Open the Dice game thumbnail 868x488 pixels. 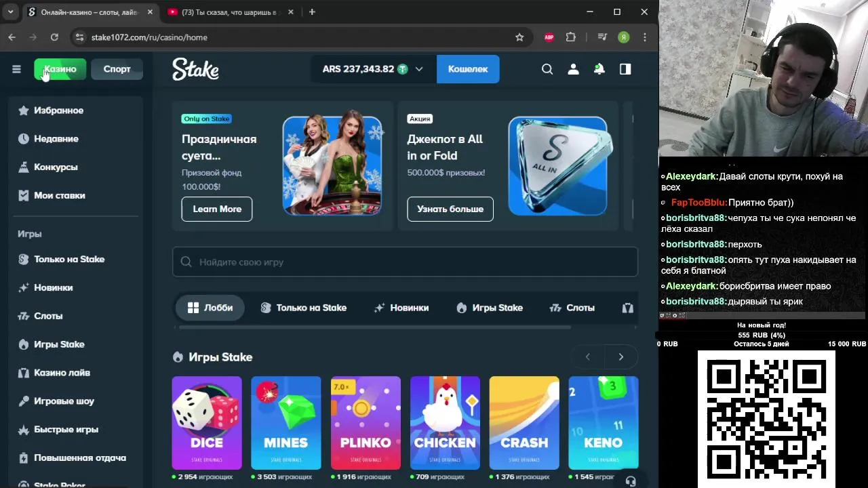click(x=207, y=423)
